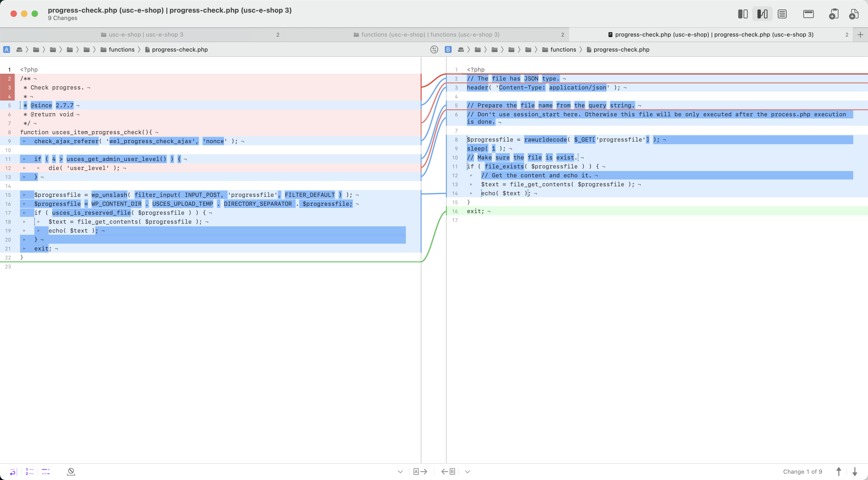Add a new tab with plus button
The width and height of the screenshot is (868, 480).
coord(860,35)
